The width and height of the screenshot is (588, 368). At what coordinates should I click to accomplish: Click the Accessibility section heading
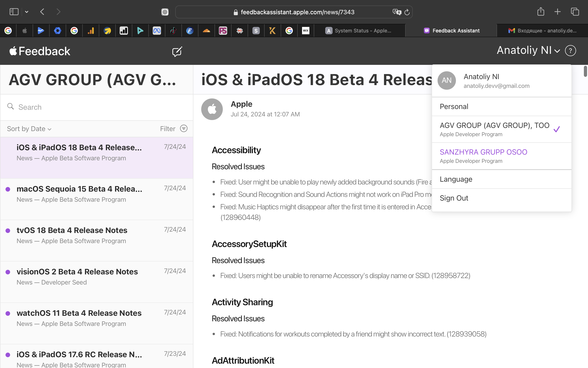(x=236, y=150)
